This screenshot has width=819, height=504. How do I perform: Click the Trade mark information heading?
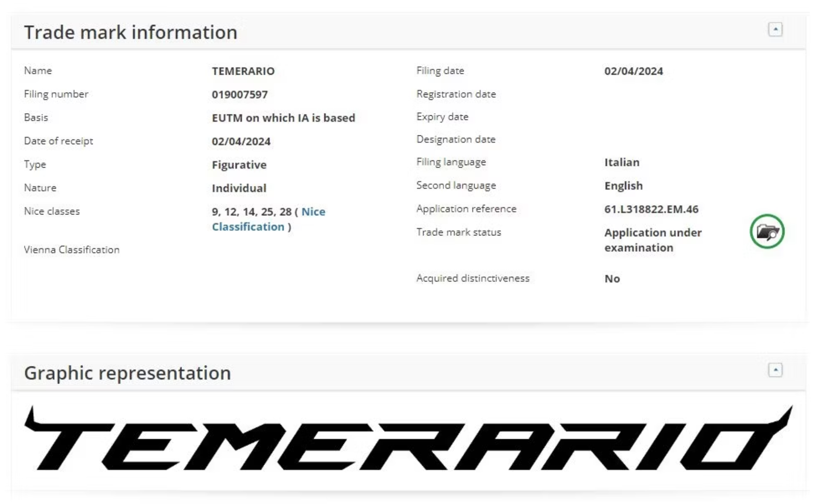coord(131,32)
